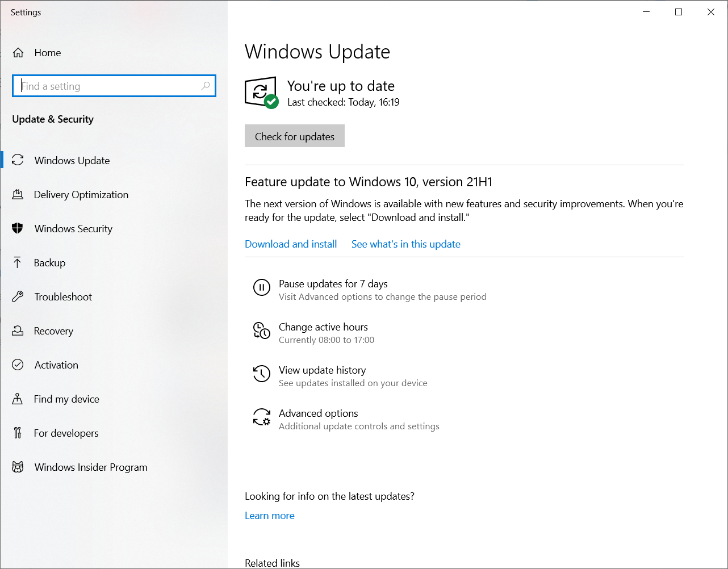This screenshot has width=728, height=569.
Task: Click 'Currently 08:00 to 17:00' text
Action: point(327,340)
